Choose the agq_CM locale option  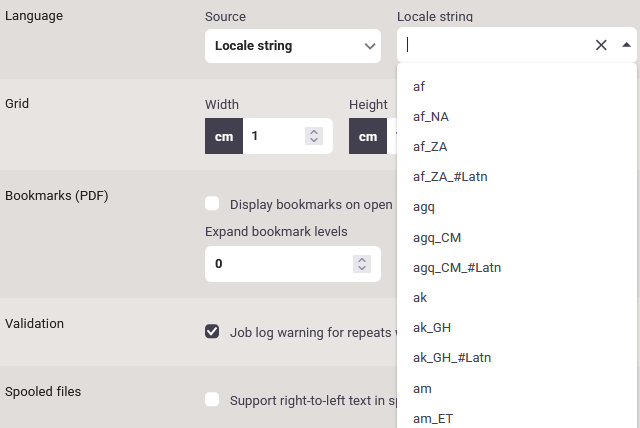coord(437,237)
